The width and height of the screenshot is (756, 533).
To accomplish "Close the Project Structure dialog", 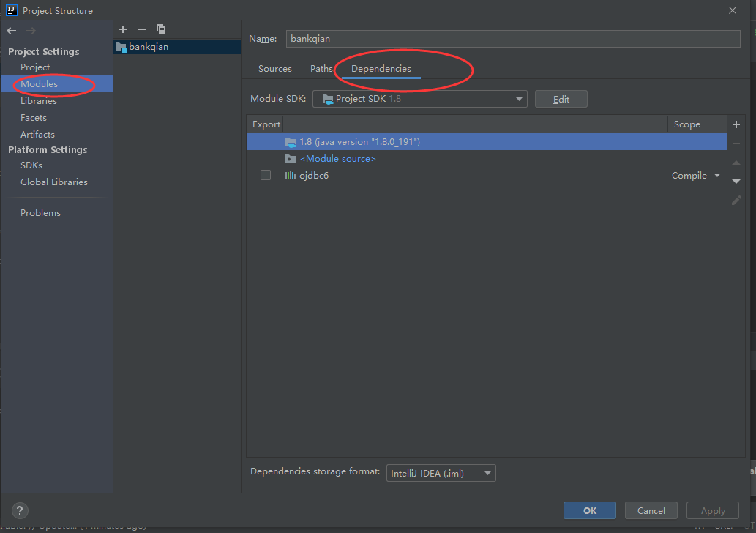I will [733, 10].
